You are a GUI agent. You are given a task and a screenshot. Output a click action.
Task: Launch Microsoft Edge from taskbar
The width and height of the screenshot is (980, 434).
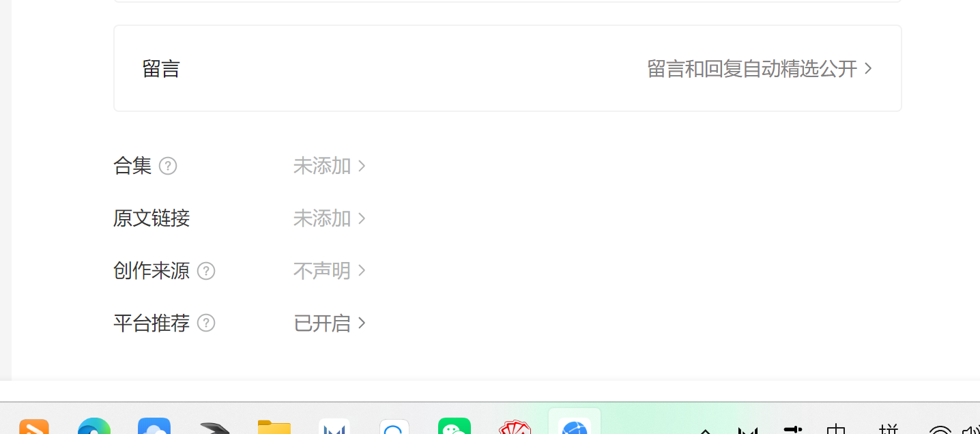[94, 426]
